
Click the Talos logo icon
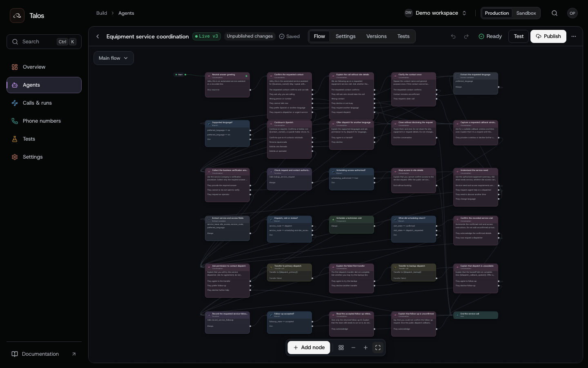17,16
